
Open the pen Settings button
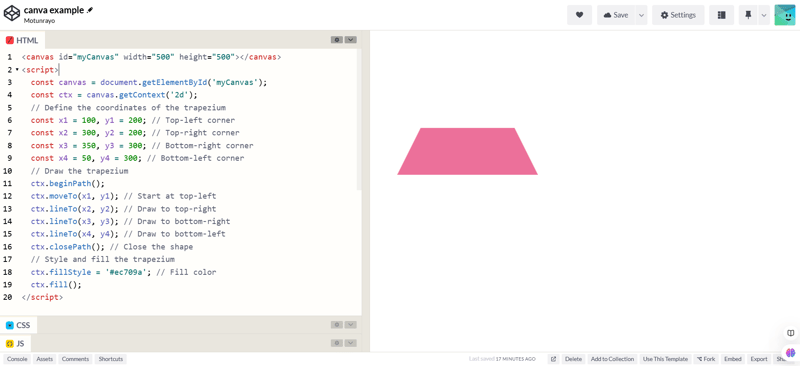(x=678, y=15)
